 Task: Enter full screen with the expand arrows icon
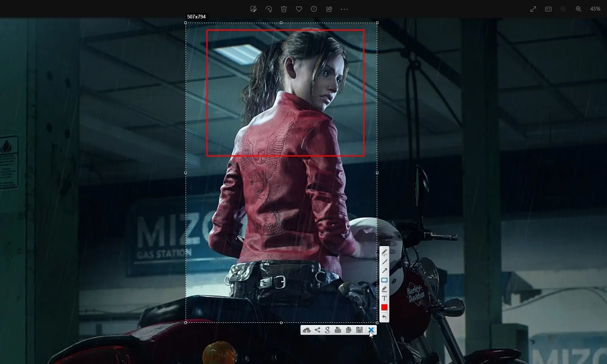coord(533,9)
